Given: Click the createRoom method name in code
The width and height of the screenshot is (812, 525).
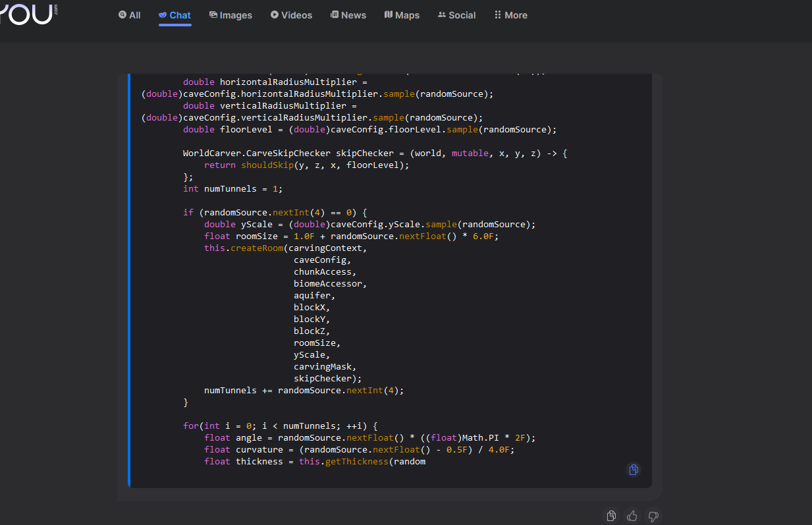Looking at the screenshot, I should [x=257, y=248].
